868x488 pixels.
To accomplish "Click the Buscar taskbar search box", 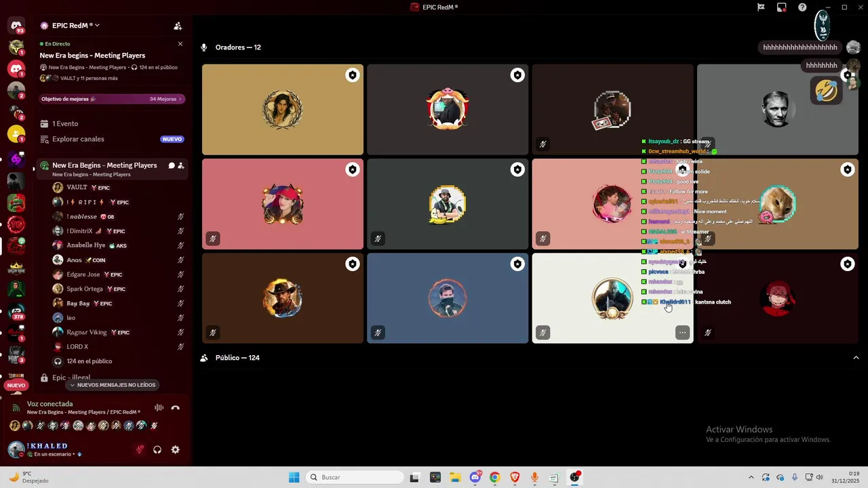I will (x=355, y=477).
